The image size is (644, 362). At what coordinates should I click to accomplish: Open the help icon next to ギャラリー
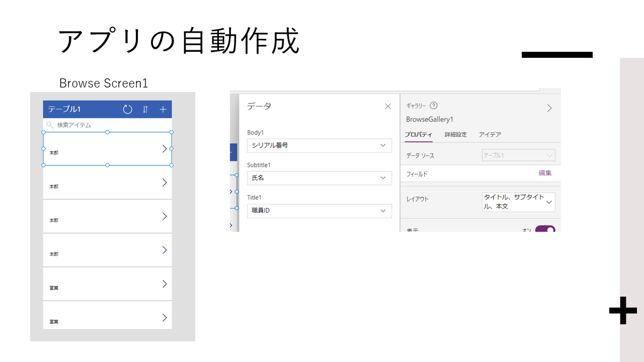pyautogui.click(x=434, y=106)
